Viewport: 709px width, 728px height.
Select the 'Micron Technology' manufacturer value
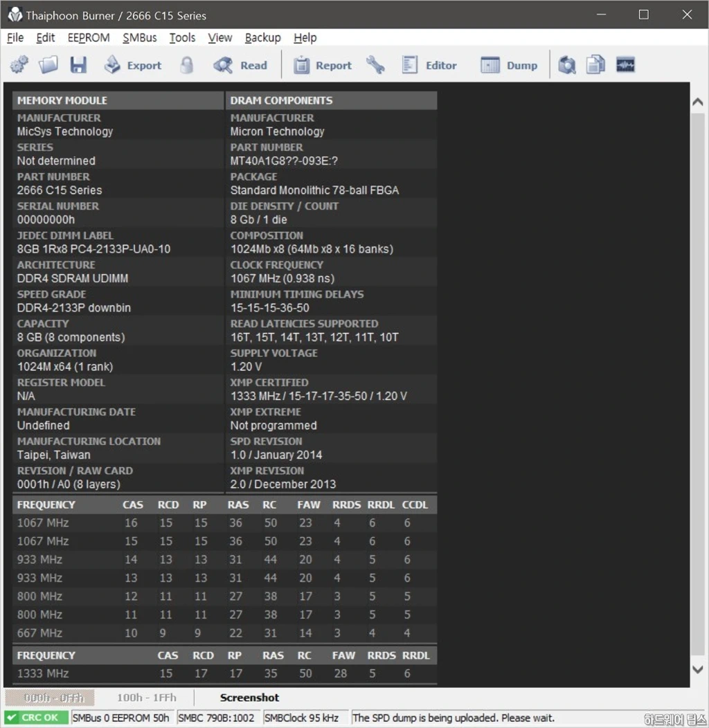(x=278, y=131)
